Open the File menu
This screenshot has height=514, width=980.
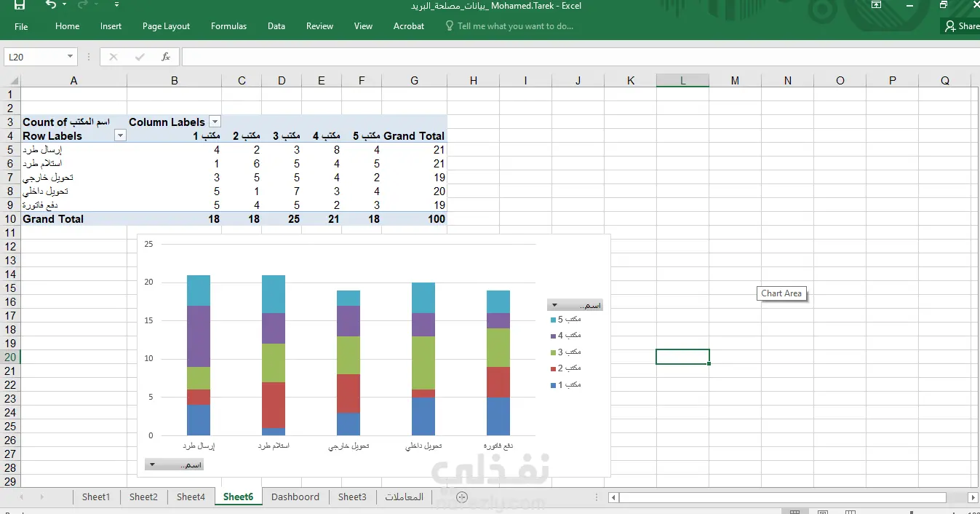point(21,26)
